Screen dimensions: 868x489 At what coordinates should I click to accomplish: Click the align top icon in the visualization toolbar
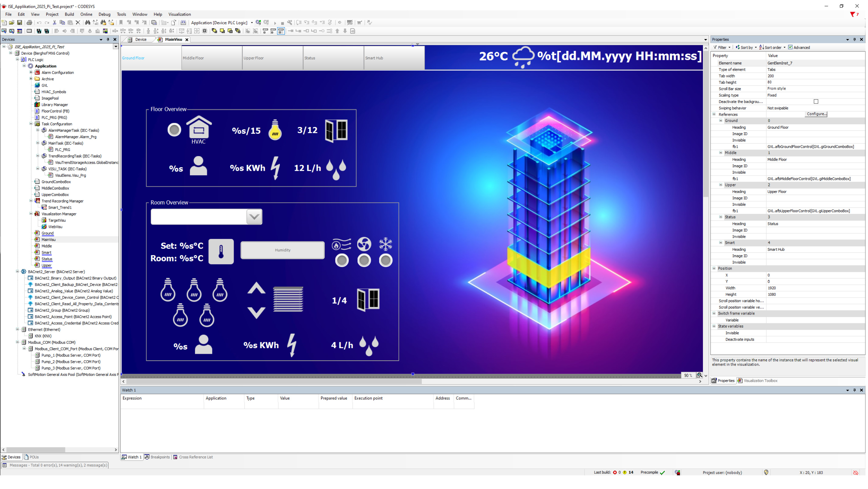click(x=82, y=31)
